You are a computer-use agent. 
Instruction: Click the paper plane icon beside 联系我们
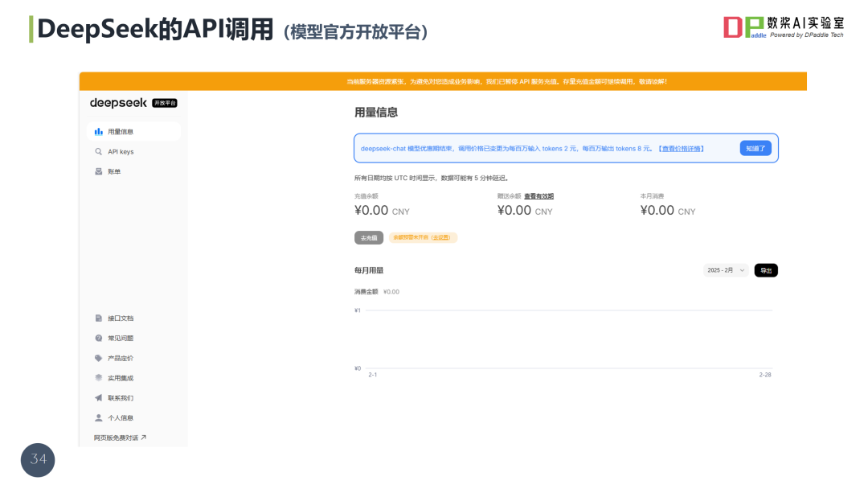coord(99,397)
